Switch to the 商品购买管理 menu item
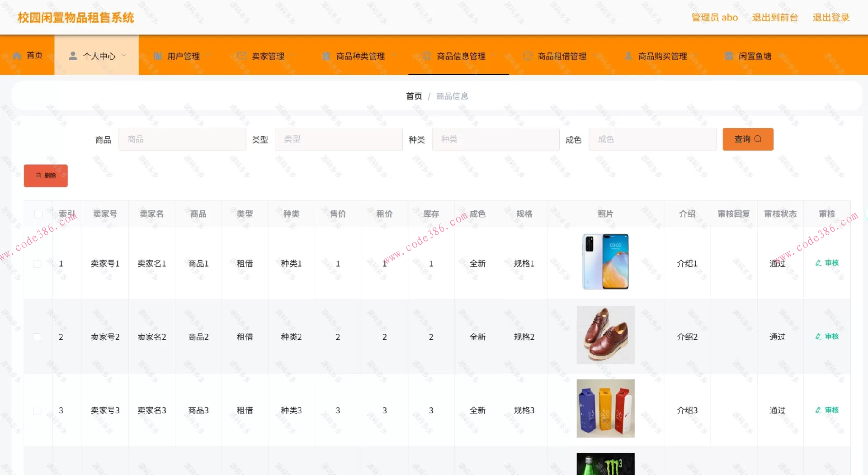868x475 pixels. pyautogui.click(x=662, y=55)
